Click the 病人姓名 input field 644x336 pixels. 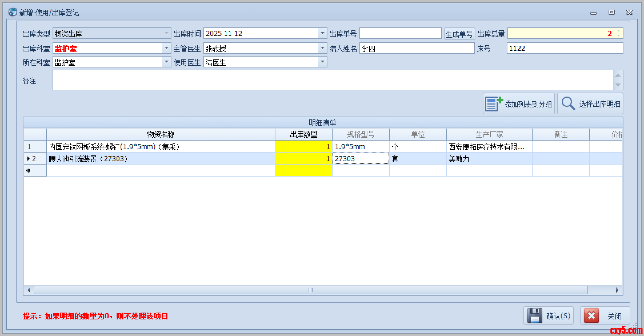click(417, 48)
